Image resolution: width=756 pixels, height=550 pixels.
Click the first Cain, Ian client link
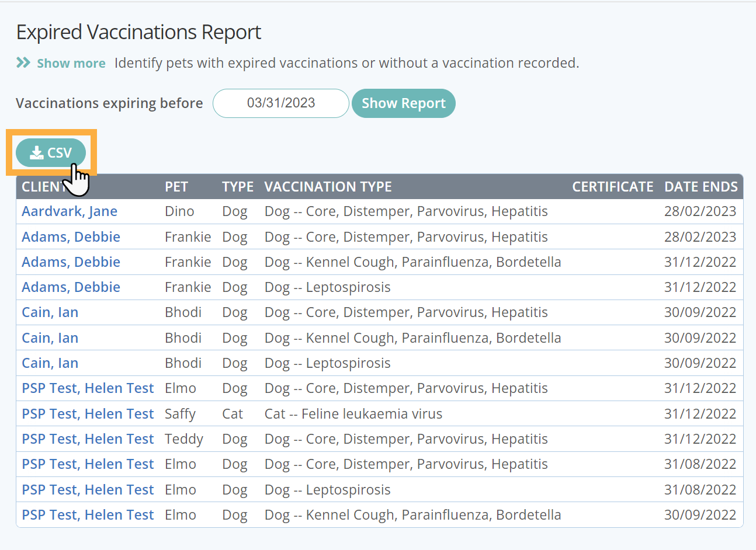[x=50, y=312]
